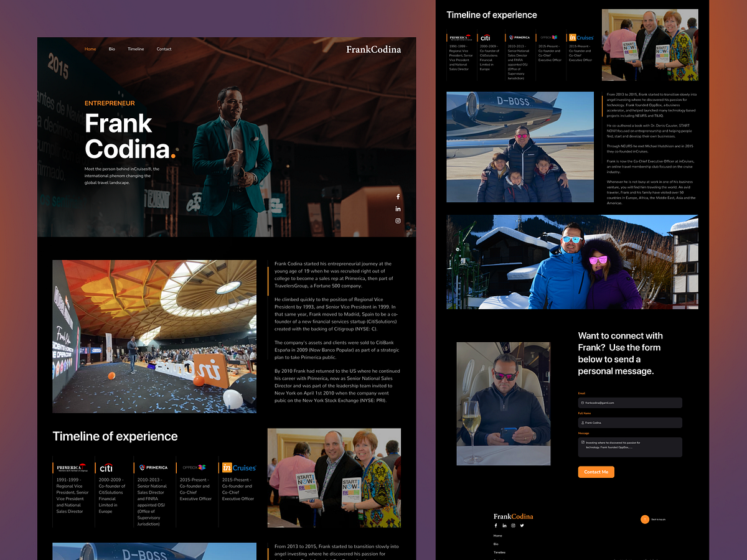Viewport: 747px width, 560px height.
Task: Select the 2010-2013 Primerica logo on the right page
Action: pyautogui.click(x=519, y=37)
